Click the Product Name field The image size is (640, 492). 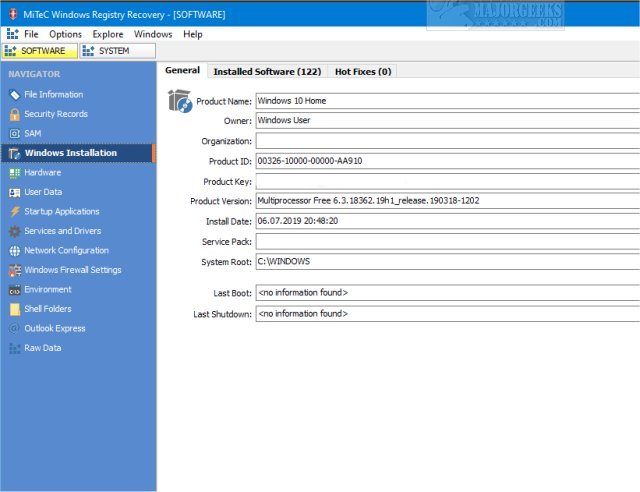tap(447, 101)
